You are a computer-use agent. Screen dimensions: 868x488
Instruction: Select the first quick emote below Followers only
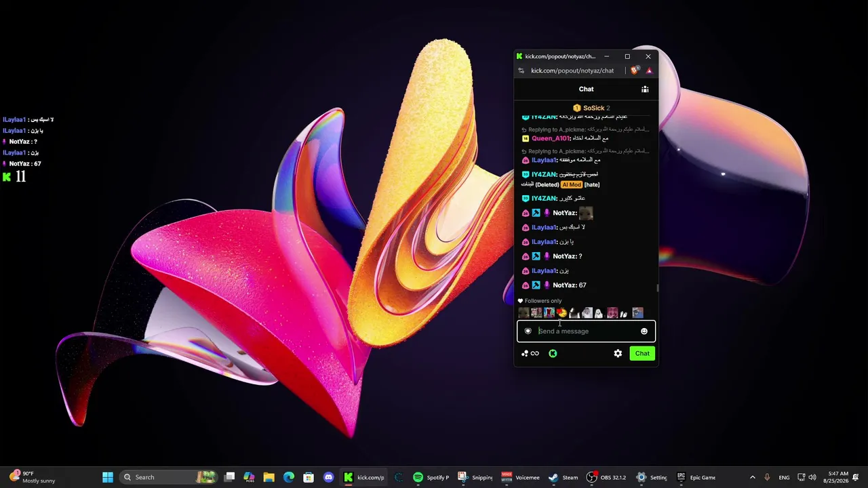pyautogui.click(x=524, y=312)
